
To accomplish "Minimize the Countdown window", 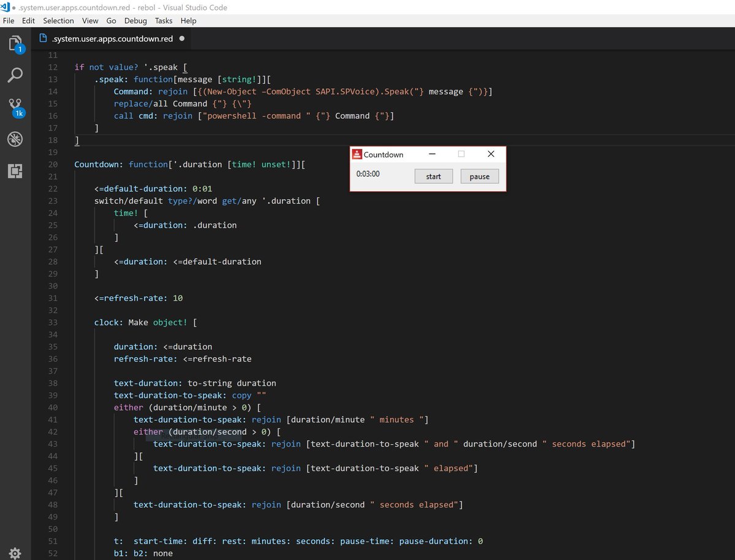I will tap(432, 154).
